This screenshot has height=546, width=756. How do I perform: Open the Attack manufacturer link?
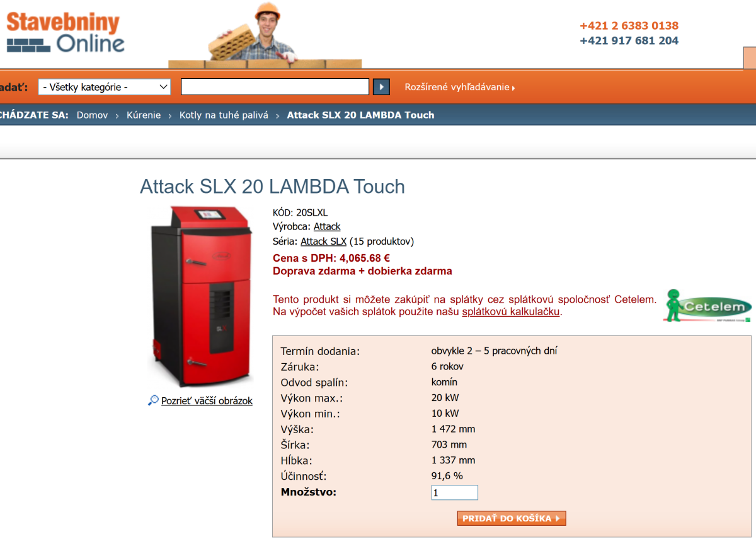point(327,226)
